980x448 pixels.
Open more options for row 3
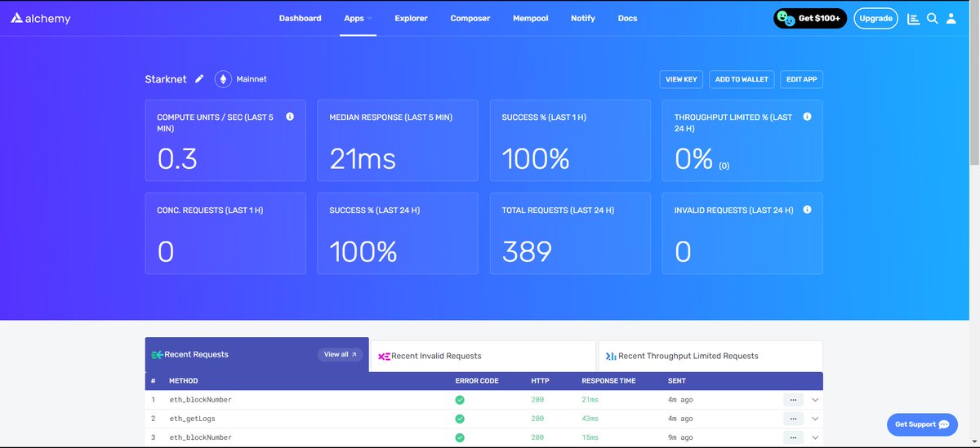(x=793, y=437)
